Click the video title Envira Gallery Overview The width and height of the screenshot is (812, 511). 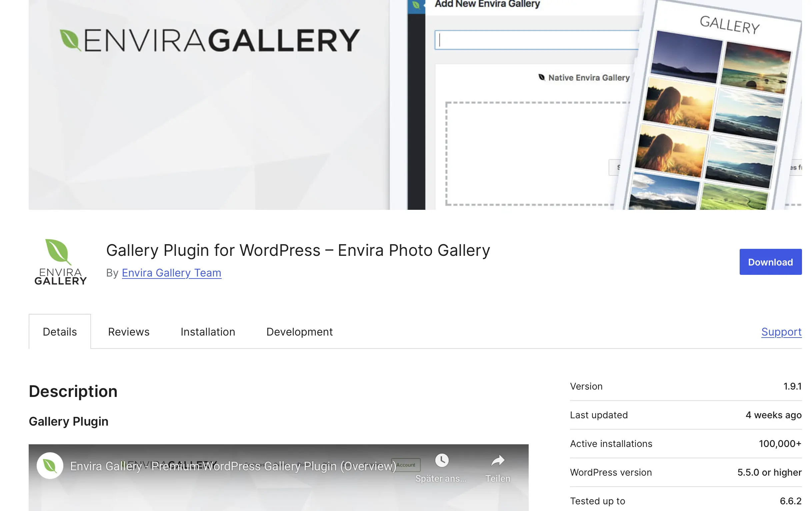pyautogui.click(x=233, y=466)
